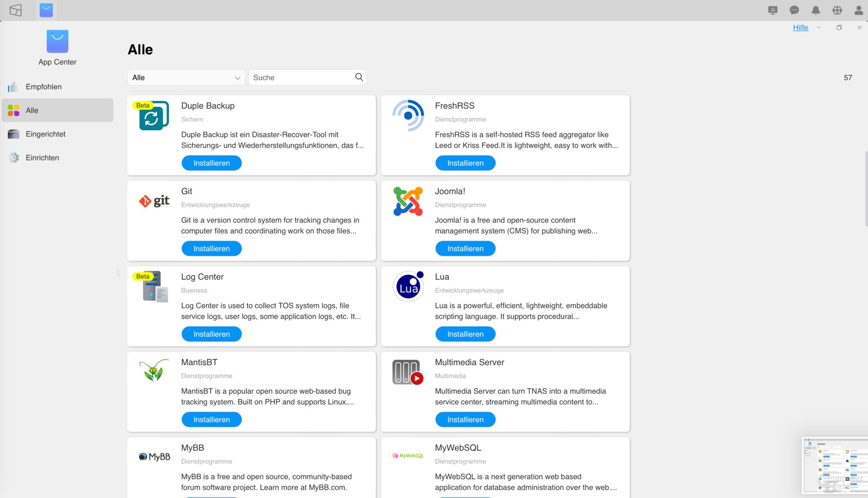
Task: Select the Lua app icon
Action: (408, 287)
